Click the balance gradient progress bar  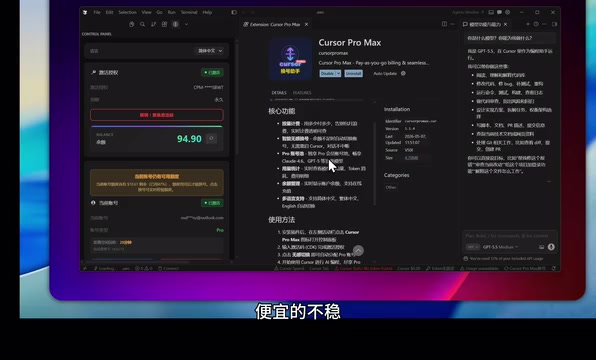pos(157,126)
